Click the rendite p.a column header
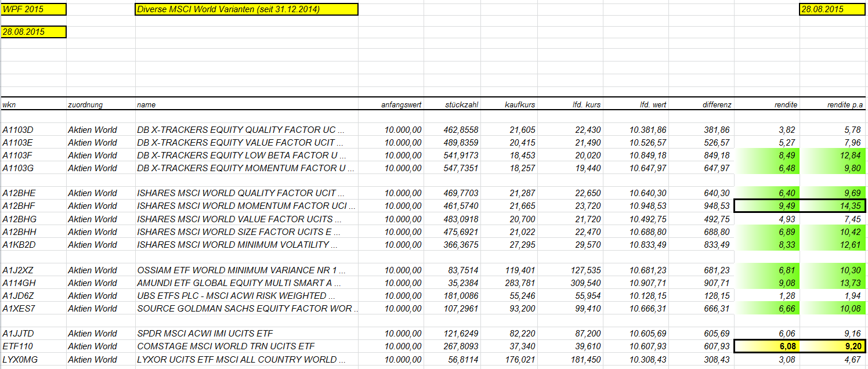Viewport: 868px width, 369px height. (x=833, y=104)
